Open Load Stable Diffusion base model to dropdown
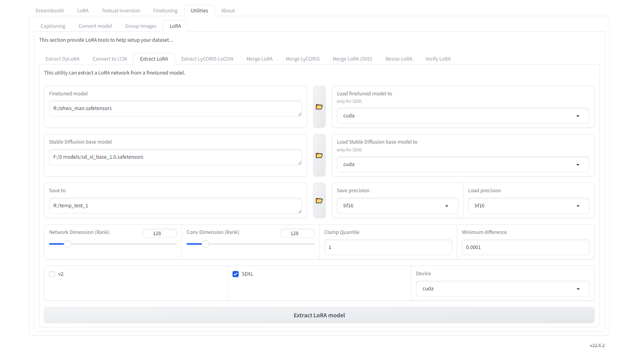Screen dimensions: 643x364 pos(463,164)
